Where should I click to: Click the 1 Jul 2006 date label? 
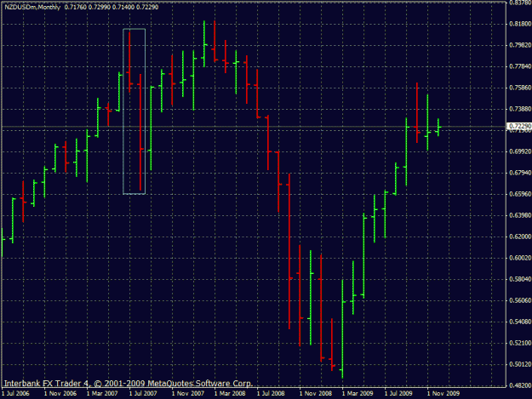[15, 394]
